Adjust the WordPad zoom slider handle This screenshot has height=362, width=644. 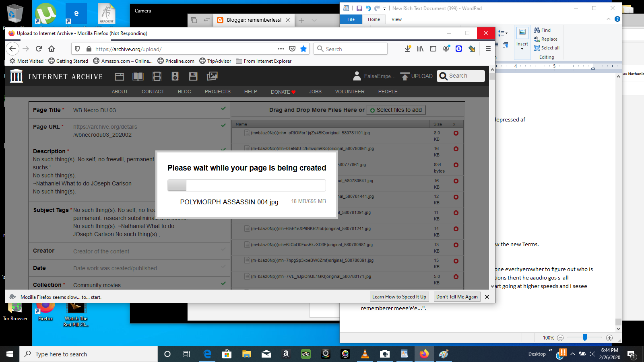584,337
